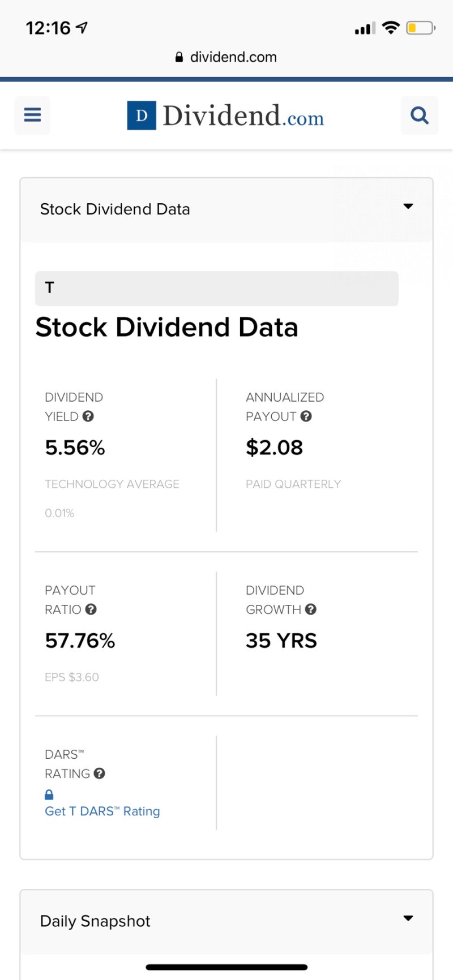Tap the dividend.com URL address
The height and width of the screenshot is (980, 453).
[233, 57]
